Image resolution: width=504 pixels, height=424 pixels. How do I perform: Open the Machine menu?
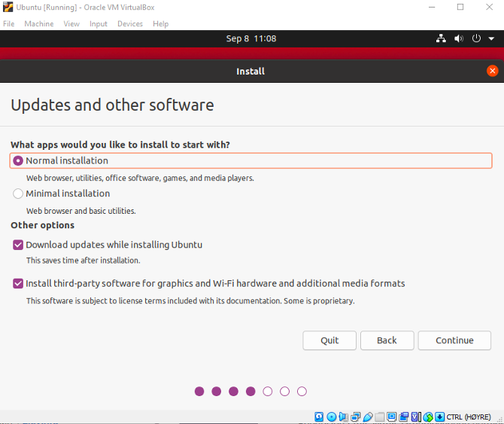[x=39, y=24]
